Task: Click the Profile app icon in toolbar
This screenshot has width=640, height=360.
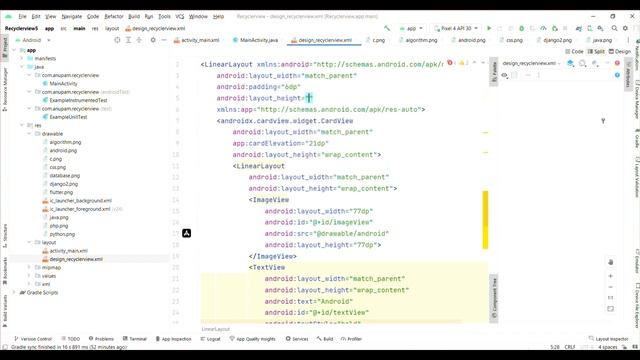Action: (x=543, y=28)
